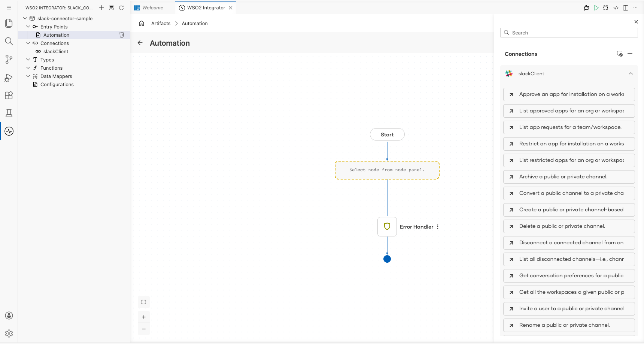This screenshot has height=344, width=644.
Task: Refresh the WSO2 Integrator project tree
Action: point(121,7)
